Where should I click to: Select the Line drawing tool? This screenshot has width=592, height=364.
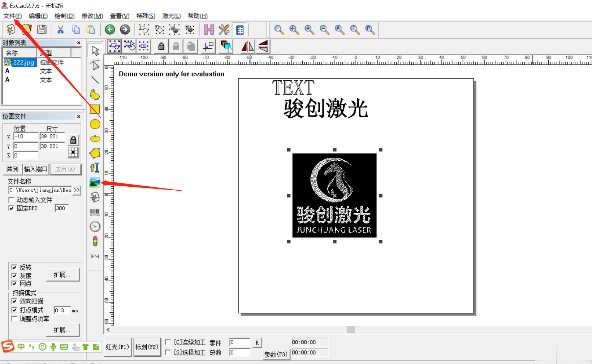coord(95,79)
